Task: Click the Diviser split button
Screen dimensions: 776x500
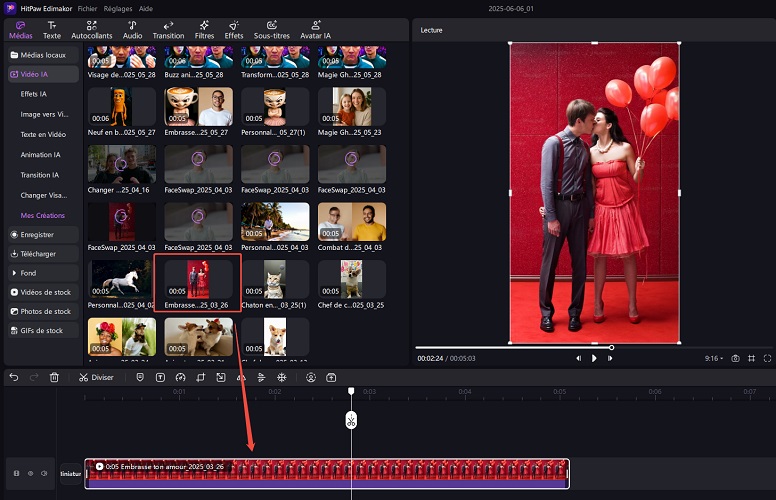Action: click(x=96, y=377)
